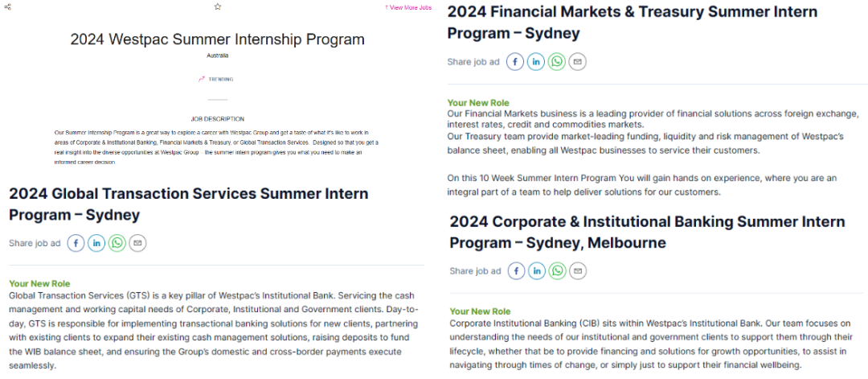Share Corporate & Institutional Banking job on Facebook

click(x=517, y=271)
